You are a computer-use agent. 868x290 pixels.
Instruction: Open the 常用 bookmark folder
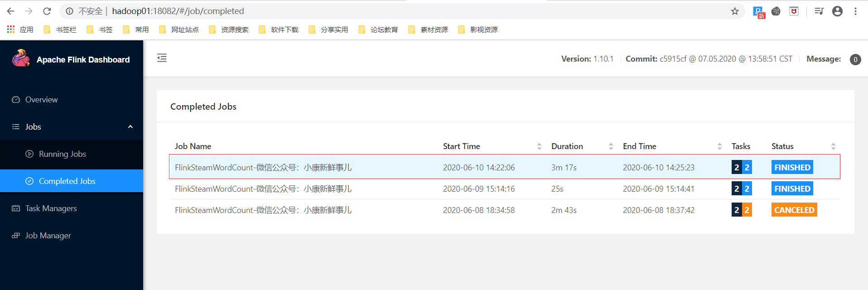pyautogui.click(x=135, y=29)
